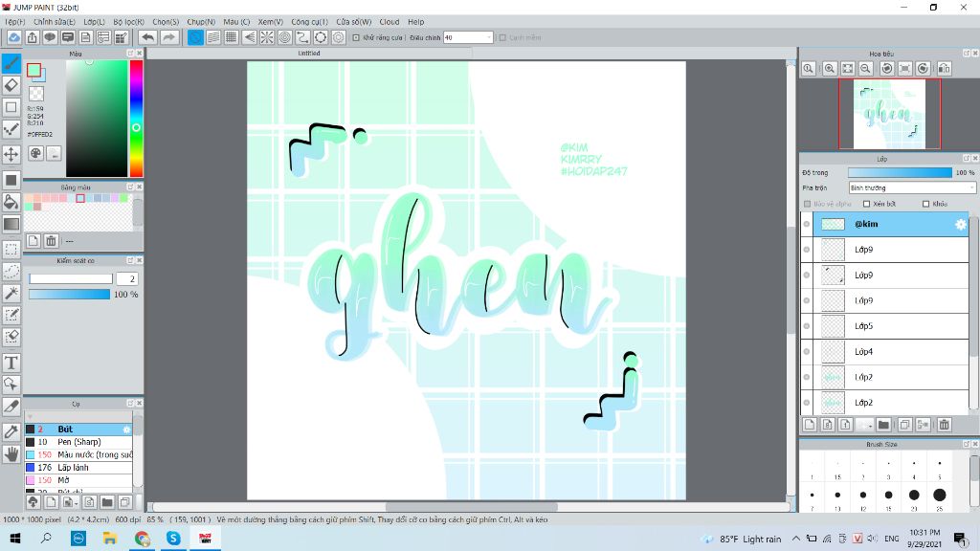Image resolution: width=980 pixels, height=551 pixels.
Task: Enable the concentric circle snap icon
Action: pos(285,37)
